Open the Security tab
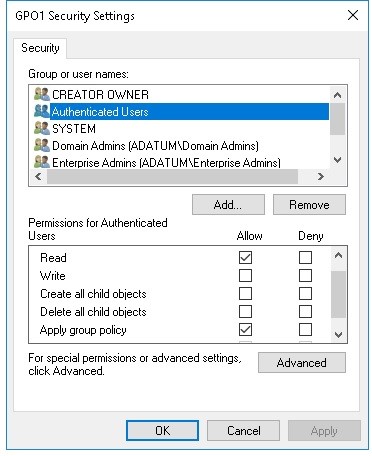Screen dimensions: 372x456 point(40,48)
